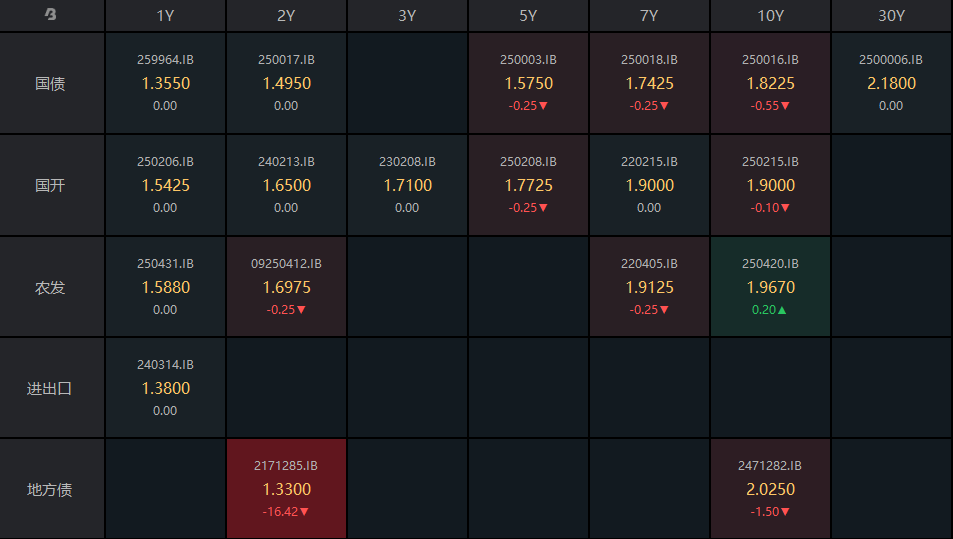This screenshot has height=539, width=953.
Task: Open bond 259964.IB quote cell
Action: coord(165,83)
